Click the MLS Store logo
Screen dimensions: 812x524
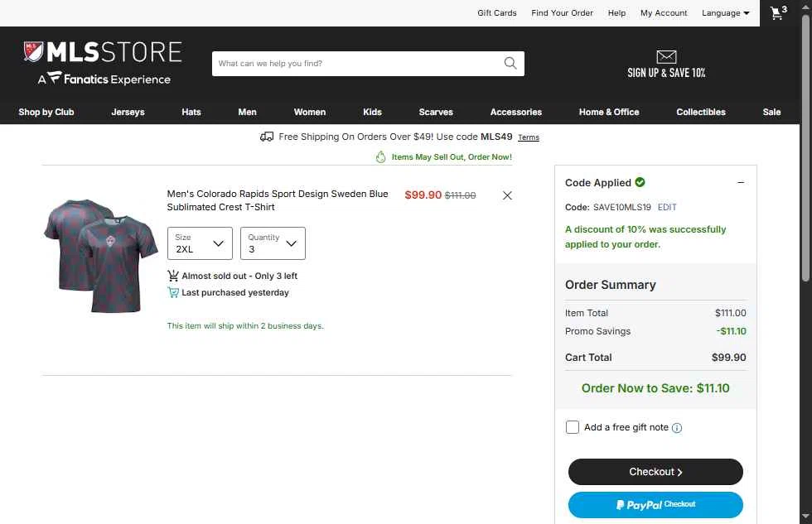(x=103, y=63)
